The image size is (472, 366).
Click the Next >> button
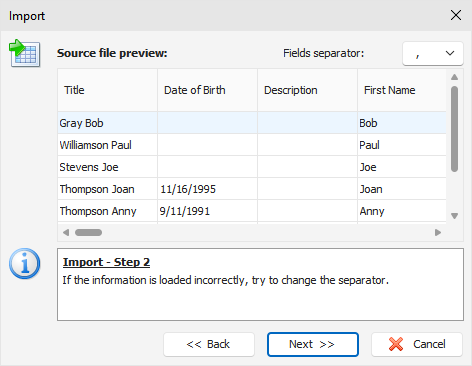(313, 344)
